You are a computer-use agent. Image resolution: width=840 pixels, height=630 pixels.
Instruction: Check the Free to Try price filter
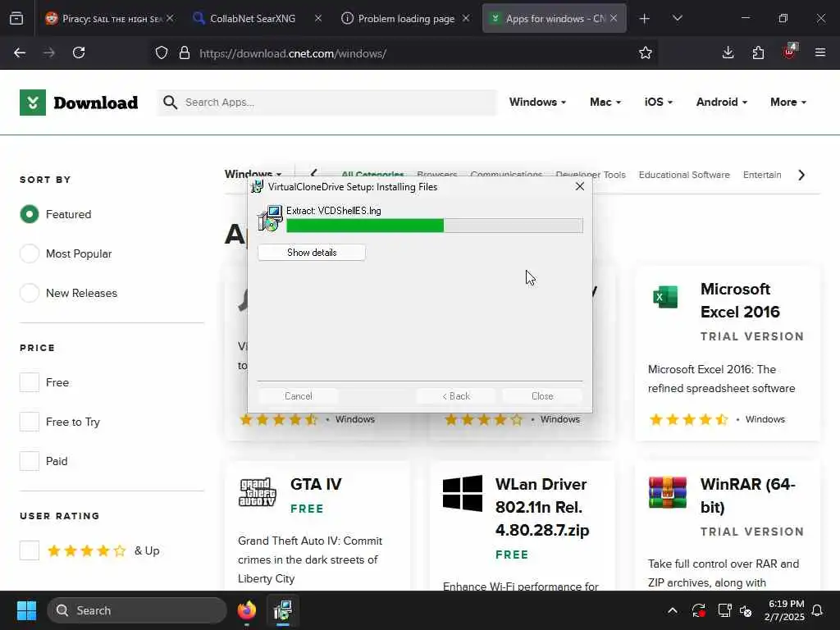30,422
